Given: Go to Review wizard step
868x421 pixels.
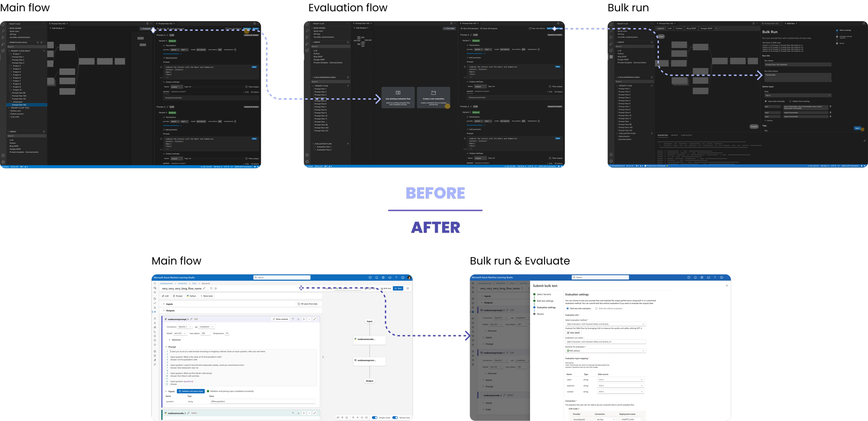Looking at the screenshot, I should [x=540, y=314].
